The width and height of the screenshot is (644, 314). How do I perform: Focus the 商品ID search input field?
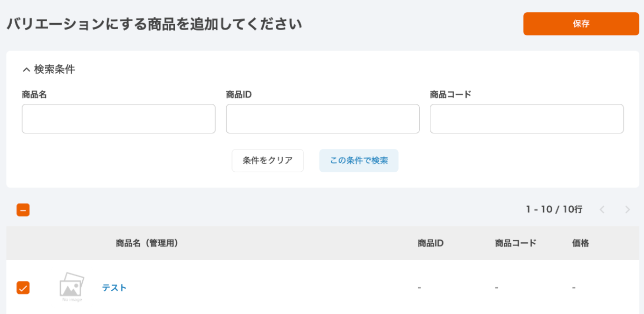coord(323,119)
